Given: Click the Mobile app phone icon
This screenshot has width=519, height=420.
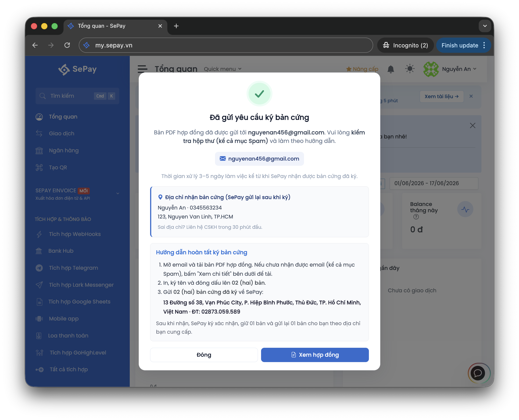Looking at the screenshot, I should point(39,319).
